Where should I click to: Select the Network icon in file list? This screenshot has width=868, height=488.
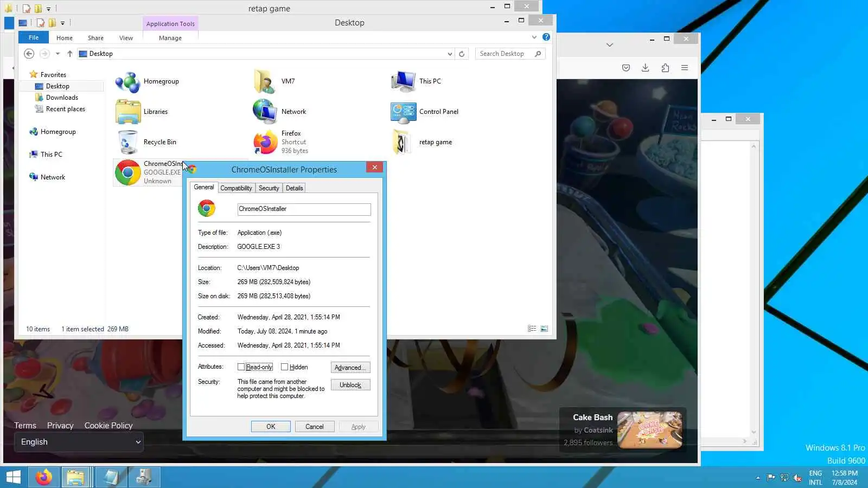[265, 112]
